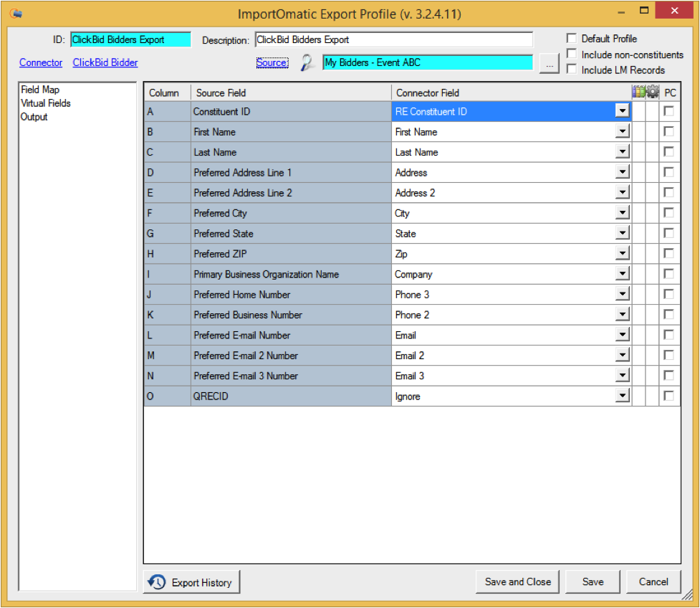Viewport: 700px width, 608px height.
Task: Switch to the Output section
Action: click(34, 117)
